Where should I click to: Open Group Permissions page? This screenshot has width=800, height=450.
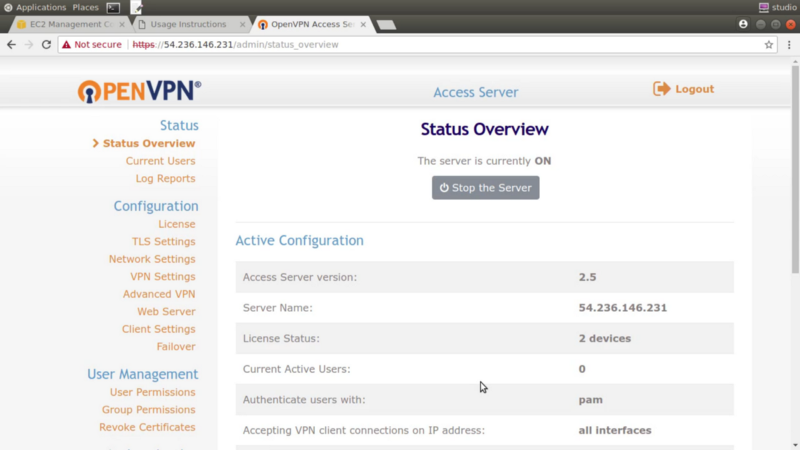(x=148, y=409)
